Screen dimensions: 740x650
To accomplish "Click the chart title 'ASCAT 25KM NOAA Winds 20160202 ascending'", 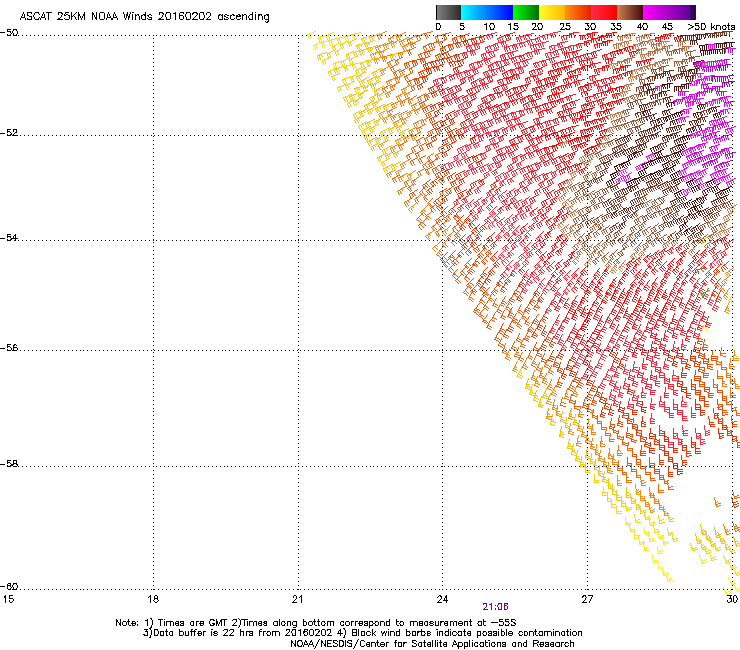I will (x=144, y=17).
